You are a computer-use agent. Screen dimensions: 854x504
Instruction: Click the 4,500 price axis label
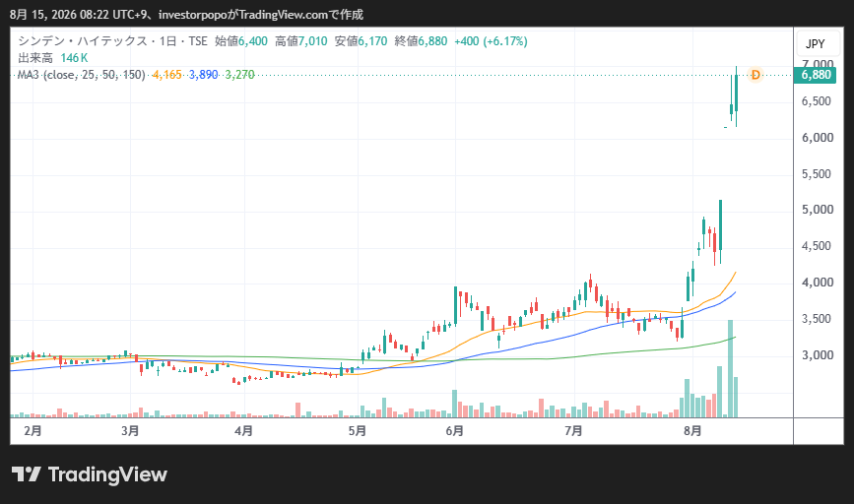click(x=817, y=246)
